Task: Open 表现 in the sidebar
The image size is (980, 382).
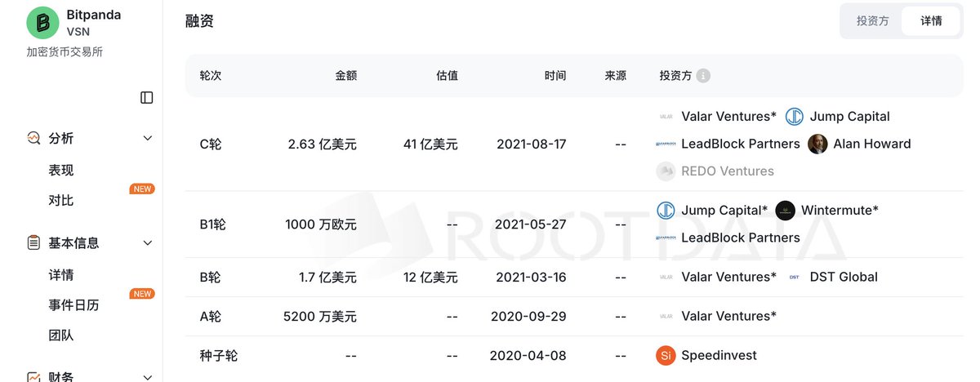Action: [x=61, y=171]
